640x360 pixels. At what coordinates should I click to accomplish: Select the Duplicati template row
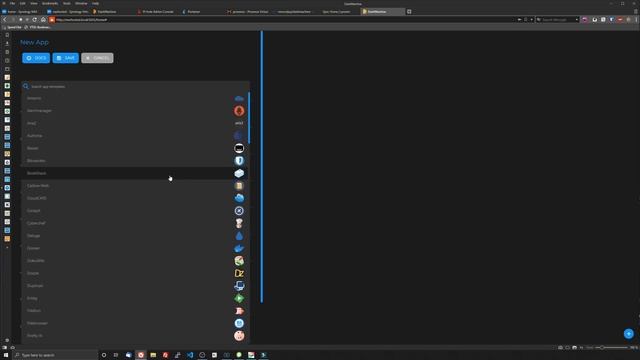click(134, 286)
